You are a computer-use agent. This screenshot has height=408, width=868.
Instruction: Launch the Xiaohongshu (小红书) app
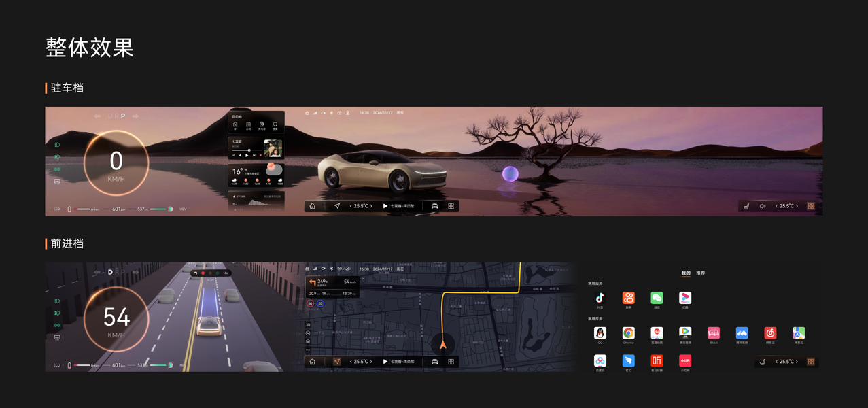(x=685, y=360)
